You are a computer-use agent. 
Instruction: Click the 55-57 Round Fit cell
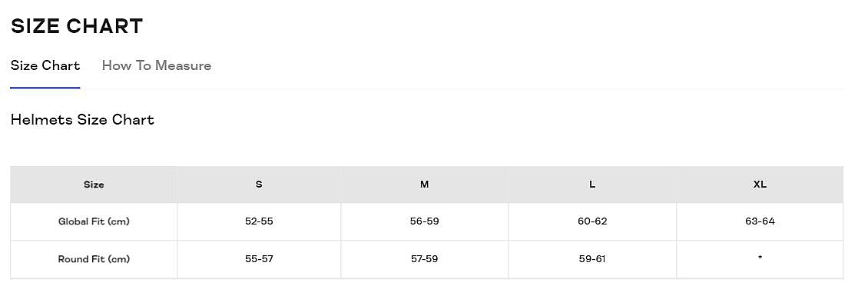tap(259, 259)
